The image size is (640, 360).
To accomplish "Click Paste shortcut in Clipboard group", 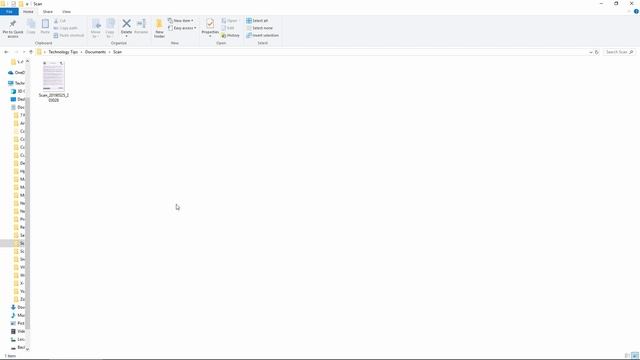I will click(69, 36).
